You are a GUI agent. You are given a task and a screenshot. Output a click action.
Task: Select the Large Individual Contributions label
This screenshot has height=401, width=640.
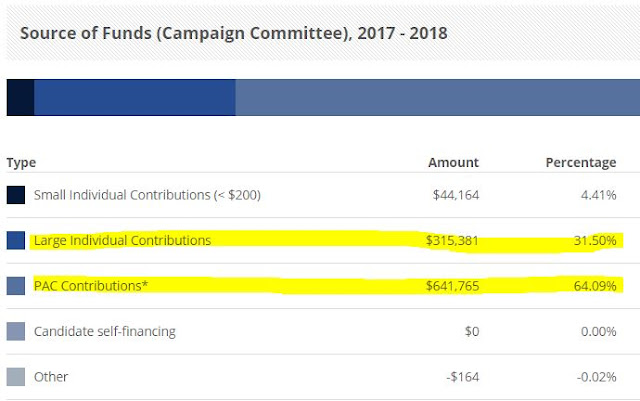pos(122,241)
